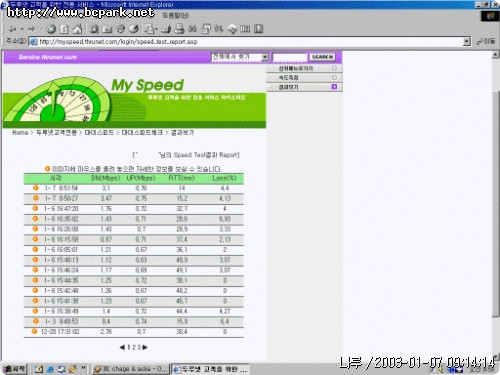Go to results page 3
The height and width of the screenshot is (375, 500).
(x=139, y=347)
